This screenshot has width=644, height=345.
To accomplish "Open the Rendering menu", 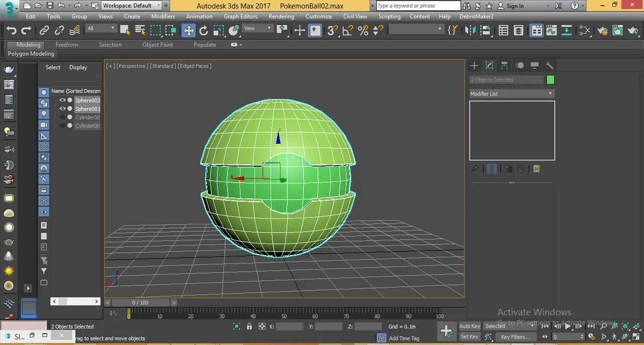I will point(281,16).
